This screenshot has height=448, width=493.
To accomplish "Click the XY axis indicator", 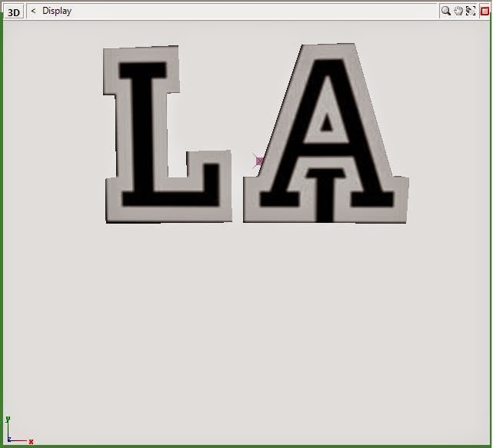I will pos(18,431).
